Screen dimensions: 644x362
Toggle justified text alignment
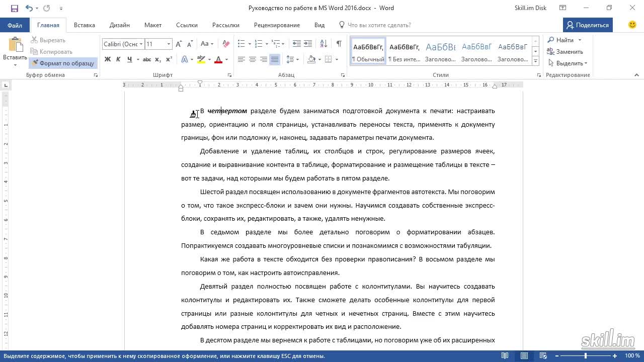point(275,59)
